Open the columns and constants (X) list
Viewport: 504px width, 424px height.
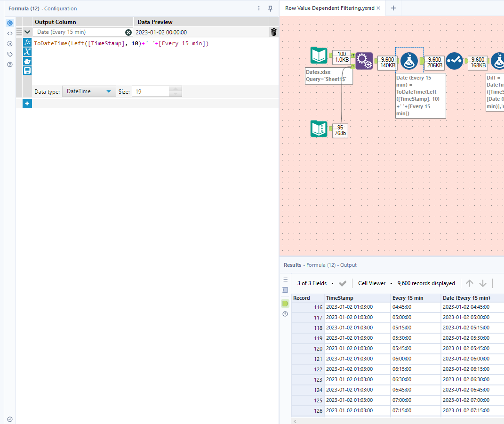click(27, 52)
